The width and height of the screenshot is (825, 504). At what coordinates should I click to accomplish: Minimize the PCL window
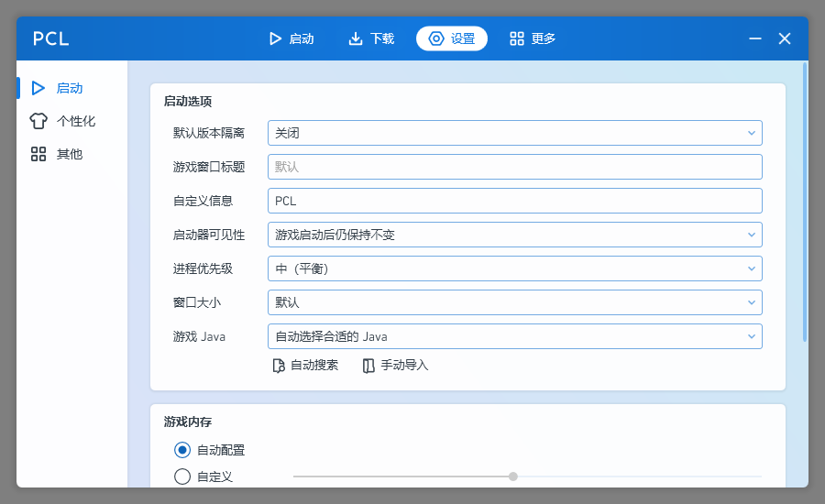click(x=755, y=38)
